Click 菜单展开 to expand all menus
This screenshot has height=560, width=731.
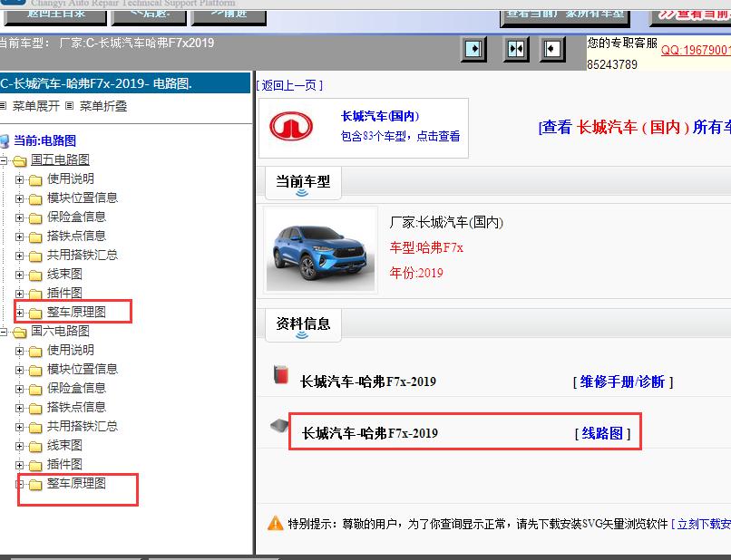coord(36,106)
